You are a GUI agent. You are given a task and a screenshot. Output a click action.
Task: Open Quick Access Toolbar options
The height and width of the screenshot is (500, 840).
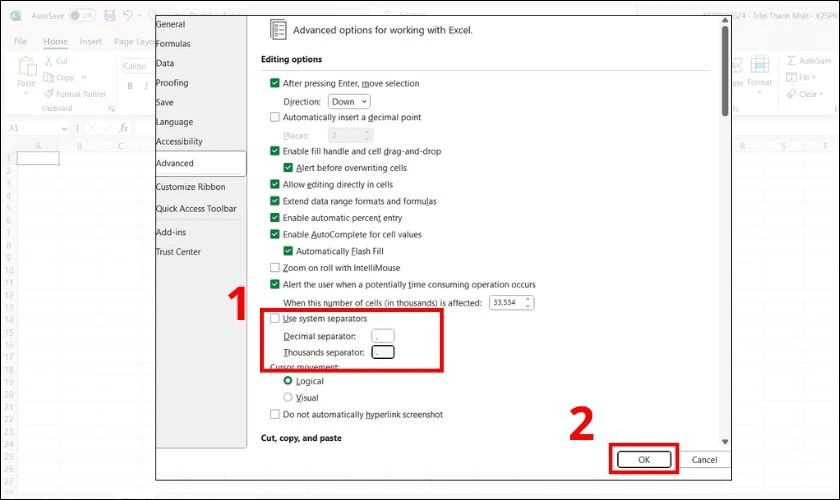point(196,208)
